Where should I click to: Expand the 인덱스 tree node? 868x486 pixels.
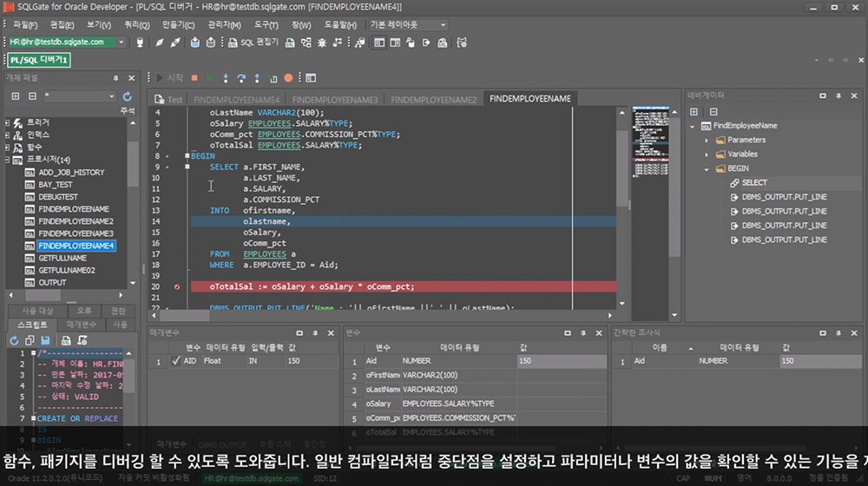[7, 135]
